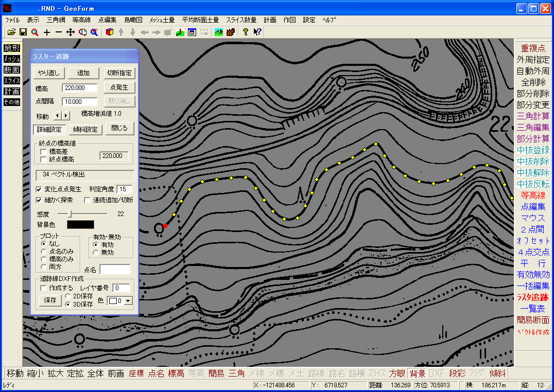Viewport: 554px width, 392px height.
Task: Open the 等高線 menu
Action: [82, 20]
